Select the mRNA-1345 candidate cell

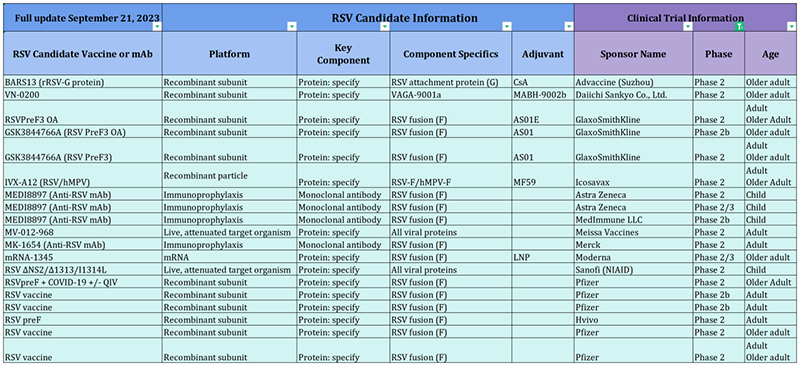coord(83,257)
